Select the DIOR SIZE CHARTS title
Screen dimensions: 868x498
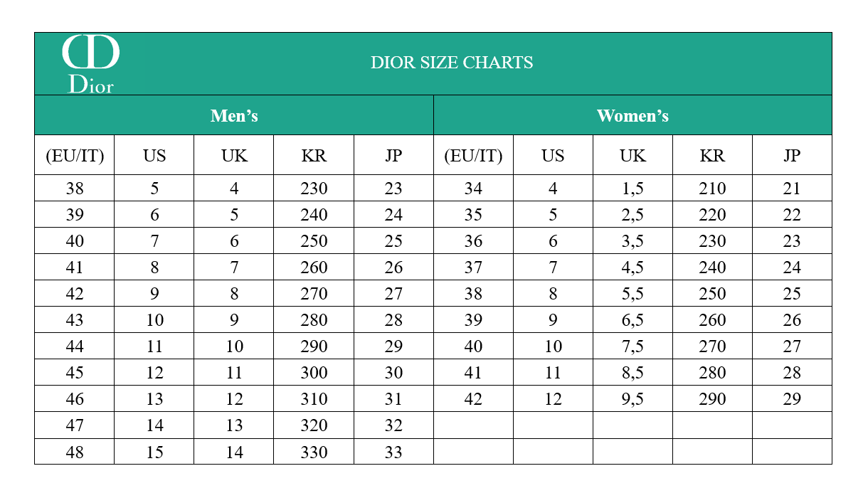(x=452, y=63)
